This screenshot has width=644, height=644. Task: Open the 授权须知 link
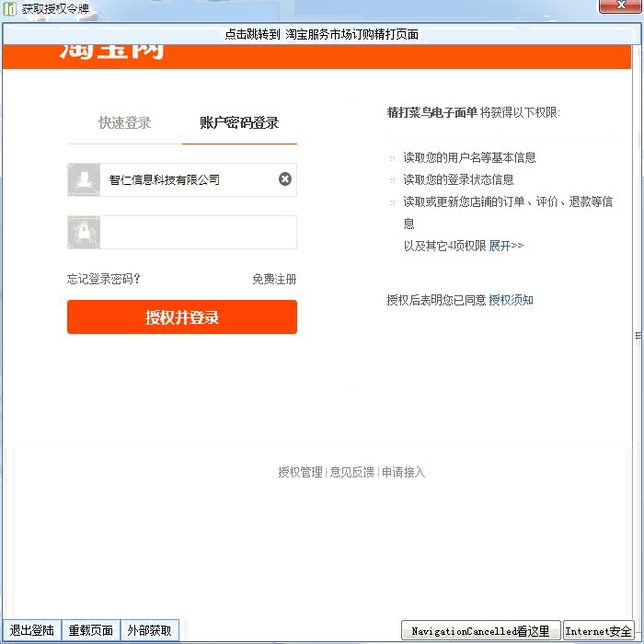coord(511,300)
